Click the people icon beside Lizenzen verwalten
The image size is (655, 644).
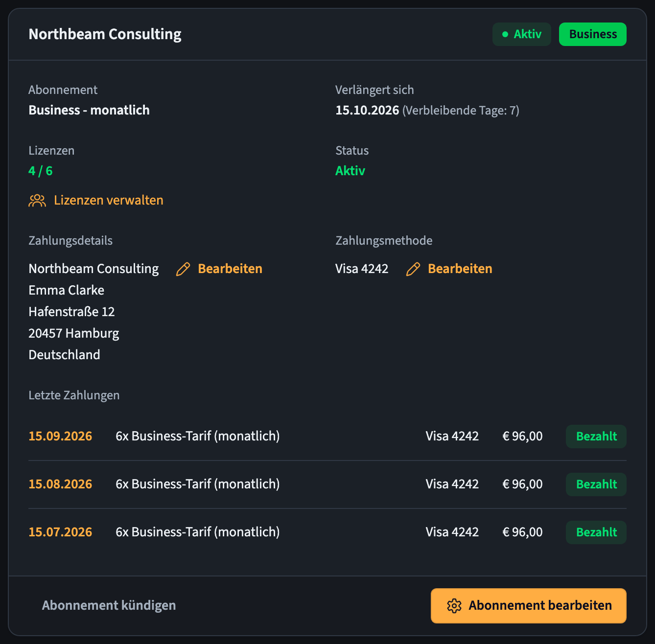coord(37,201)
